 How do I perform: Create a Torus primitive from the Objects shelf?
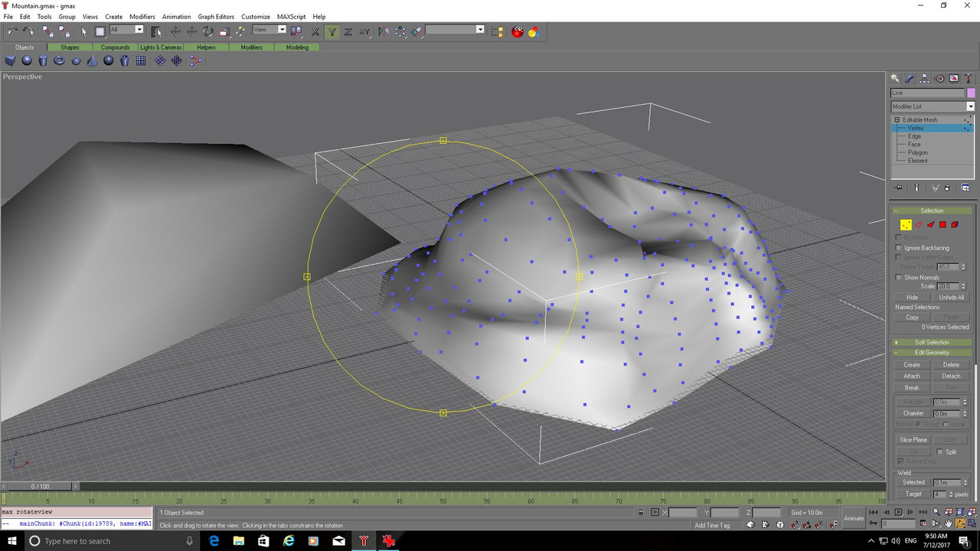pos(60,60)
